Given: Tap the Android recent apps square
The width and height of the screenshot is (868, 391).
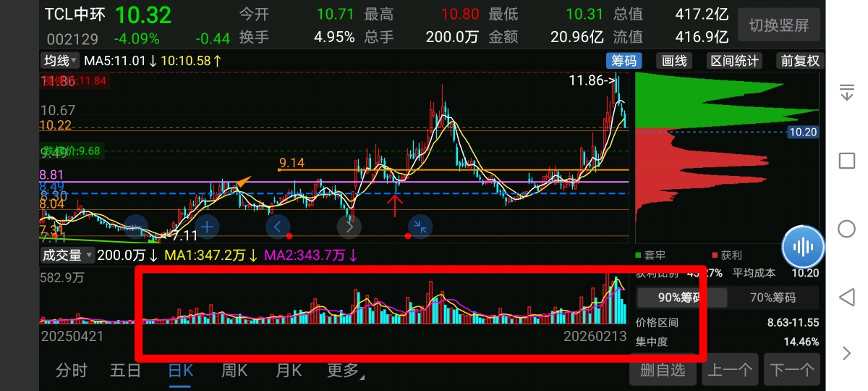Looking at the screenshot, I should pos(846,161).
